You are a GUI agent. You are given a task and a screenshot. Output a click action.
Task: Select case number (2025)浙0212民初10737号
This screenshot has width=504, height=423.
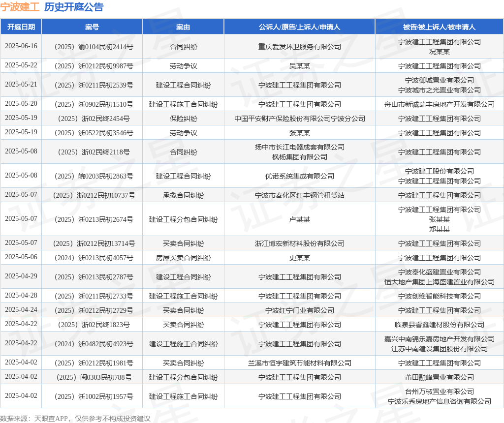point(94,196)
